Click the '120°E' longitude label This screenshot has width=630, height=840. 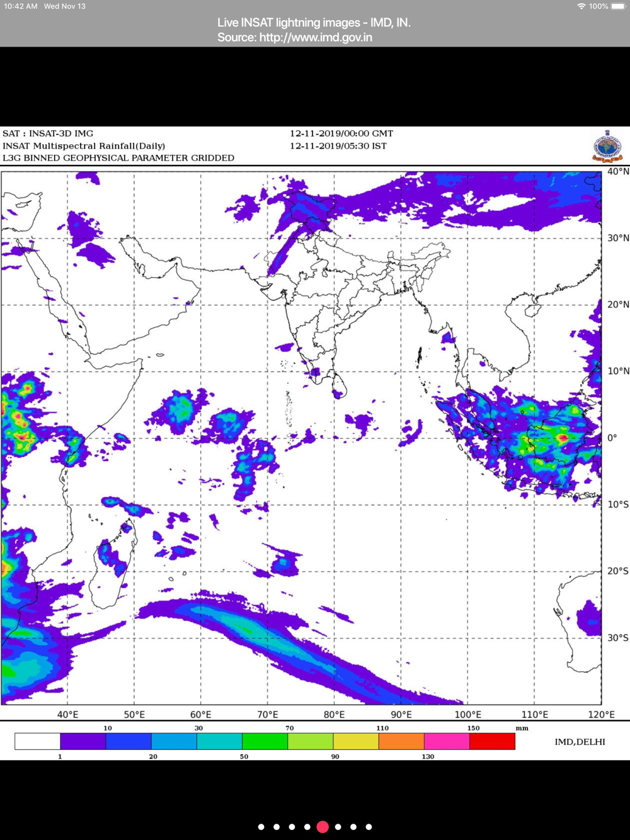tap(602, 715)
